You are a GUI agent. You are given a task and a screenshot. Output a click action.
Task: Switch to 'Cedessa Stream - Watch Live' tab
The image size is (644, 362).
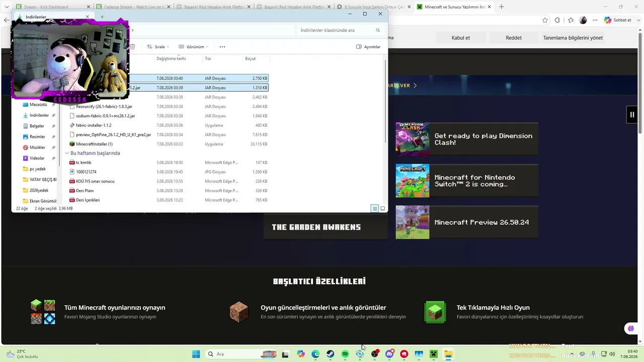click(133, 7)
